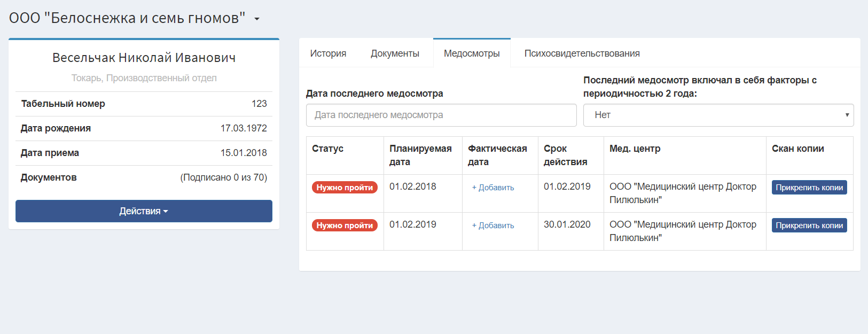Attach copies for the 01.02.2019 exam row

tap(809, 226)
